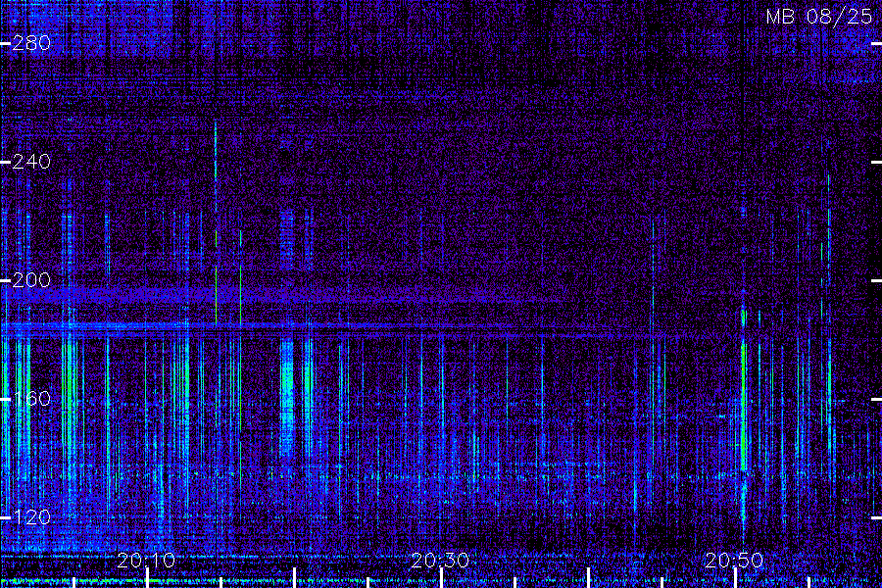This screenshot has width=882, height=588.
Task: Click the 20:30 time axis label
Action: pos(440,561)
